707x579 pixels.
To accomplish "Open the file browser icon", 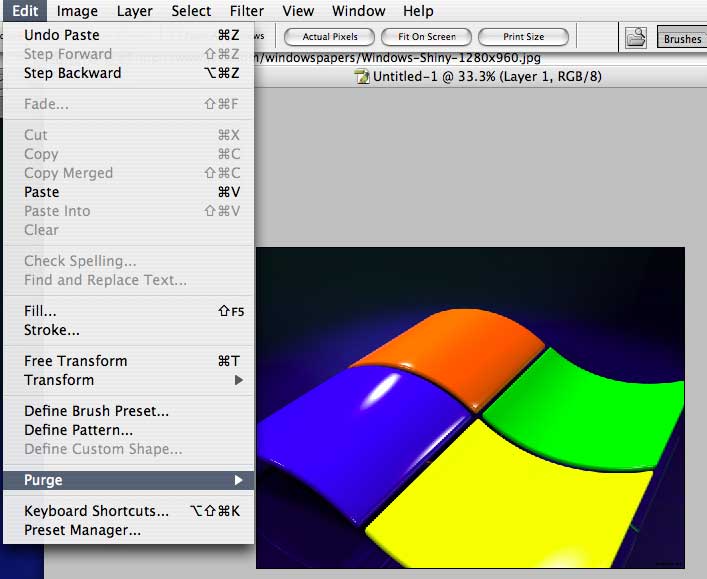I will coord(636,38).
